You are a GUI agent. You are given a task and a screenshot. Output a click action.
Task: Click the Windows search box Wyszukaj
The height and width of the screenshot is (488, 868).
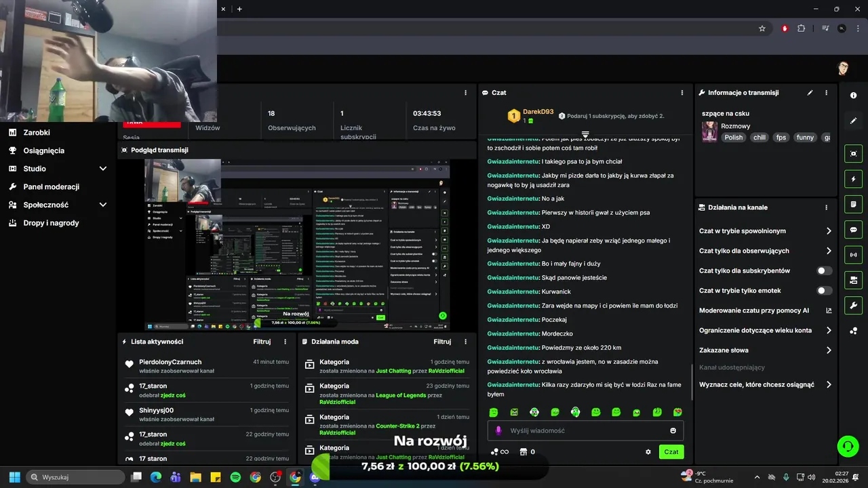click(75, 477)
